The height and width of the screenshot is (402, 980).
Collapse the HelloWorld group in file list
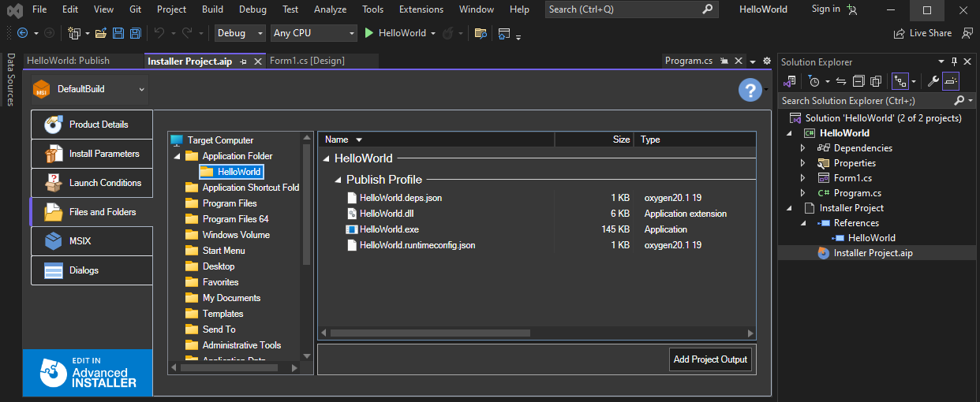pyautogui.click(x=326, y=158)
